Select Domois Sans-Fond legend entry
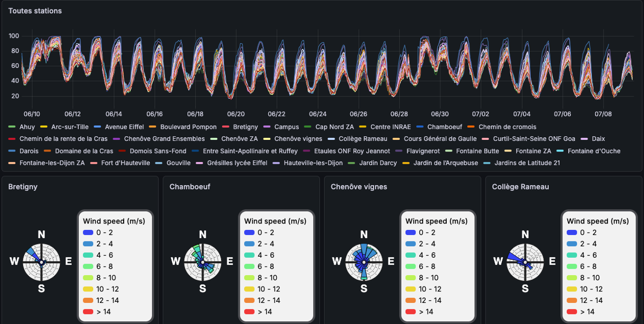The width and height of the screenshot is (644, 324). (x=158, y=151)
